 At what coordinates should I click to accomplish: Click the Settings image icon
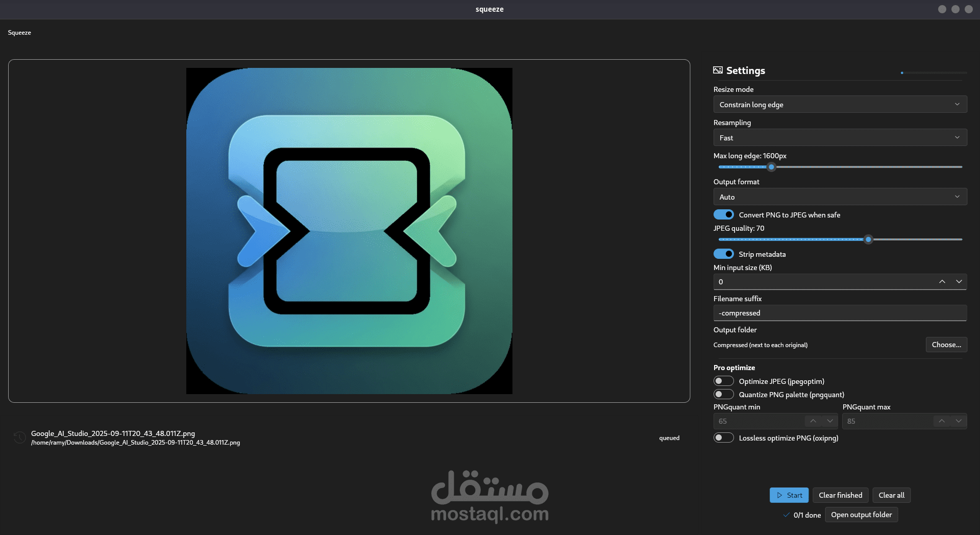tap(718, 70)
